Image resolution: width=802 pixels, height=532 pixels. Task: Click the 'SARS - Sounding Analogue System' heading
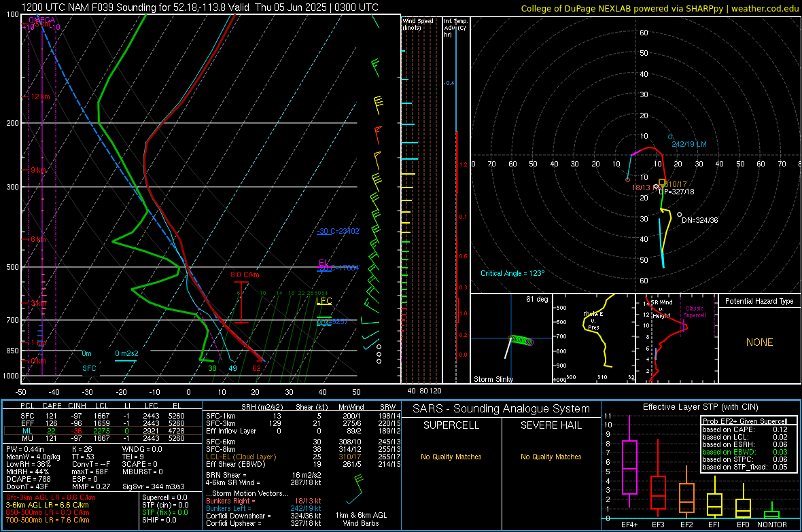pos(502,409)
